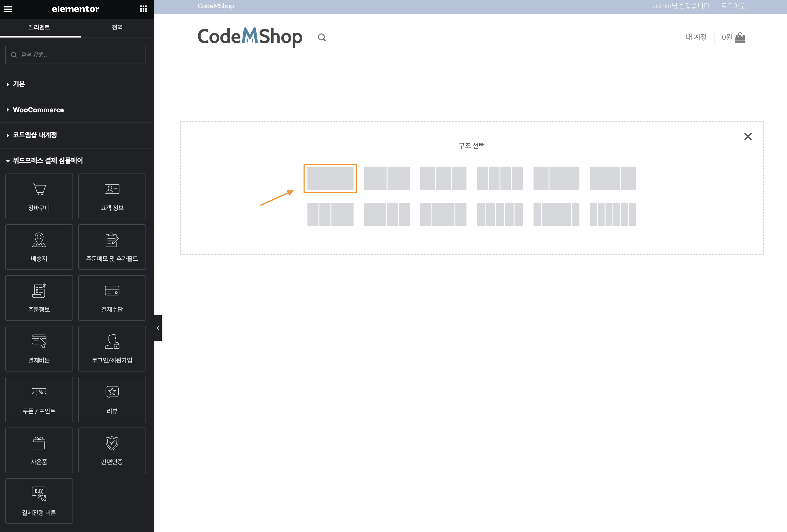Expand the WooCommerce widget category
Screen dimensions: 787x532
pos(77,110)
